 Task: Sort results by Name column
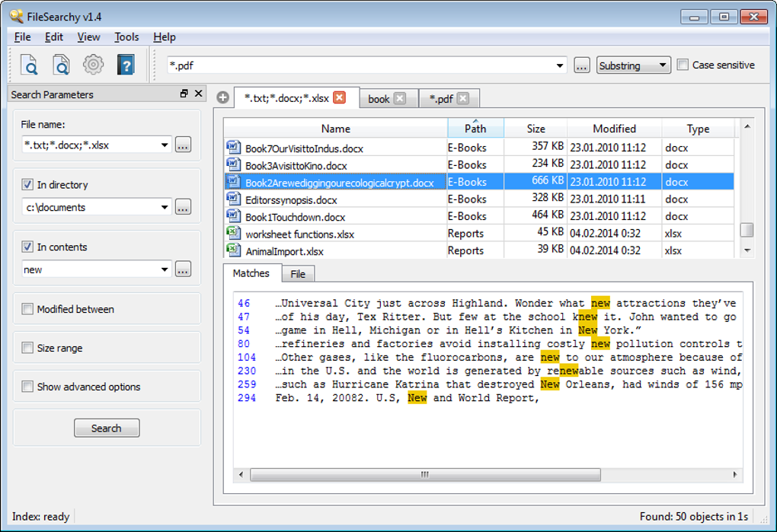click(335, 129)
